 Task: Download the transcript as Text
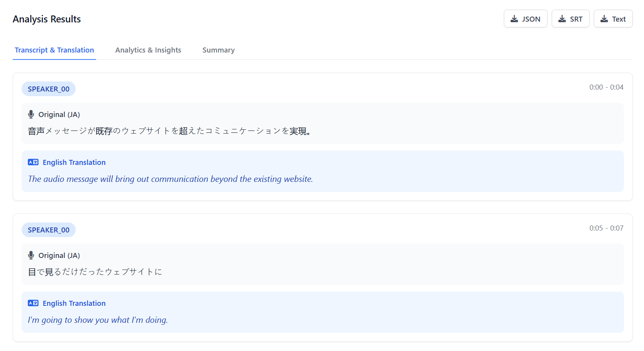click(x=613, y=18)
